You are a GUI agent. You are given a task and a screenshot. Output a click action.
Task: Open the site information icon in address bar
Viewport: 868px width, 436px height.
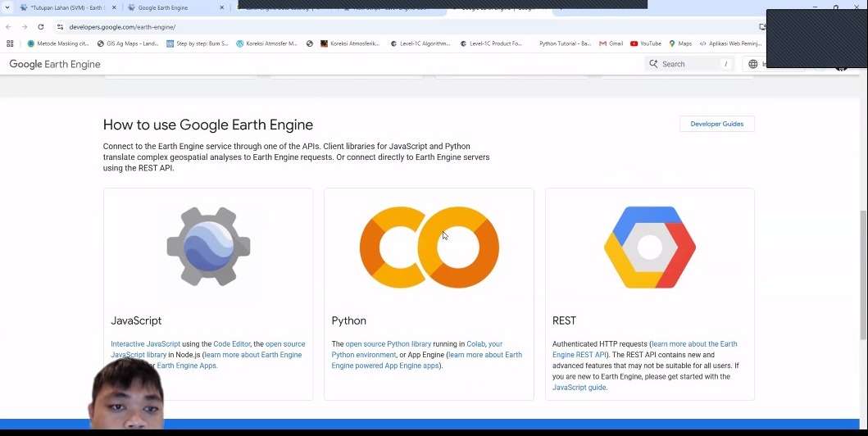(x=61, y=26)
